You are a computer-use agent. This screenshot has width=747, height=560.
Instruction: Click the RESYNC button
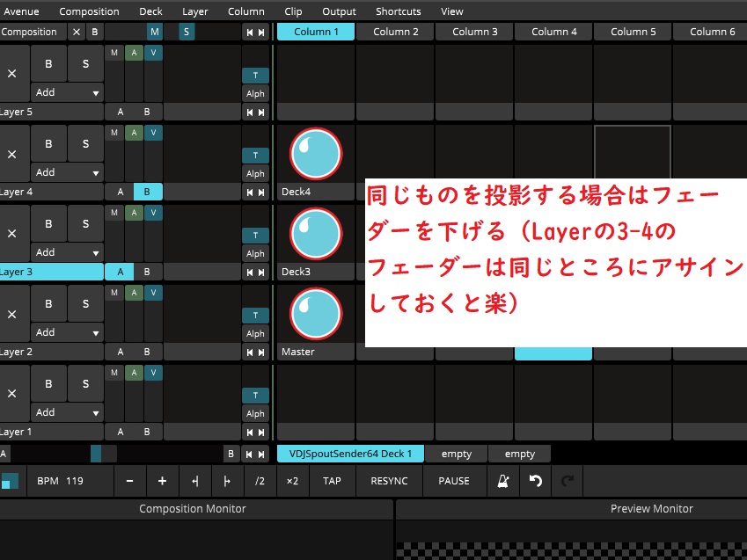point(389,481)
